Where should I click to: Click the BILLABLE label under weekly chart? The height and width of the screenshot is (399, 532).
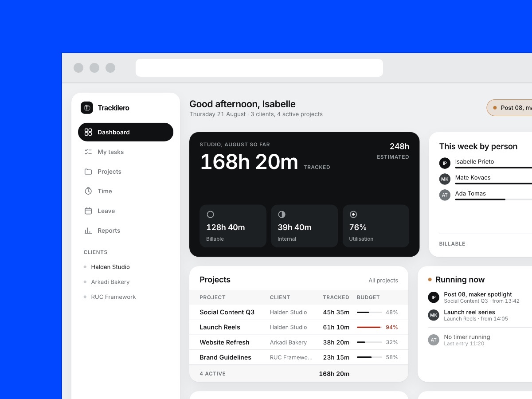click(452, 244)
